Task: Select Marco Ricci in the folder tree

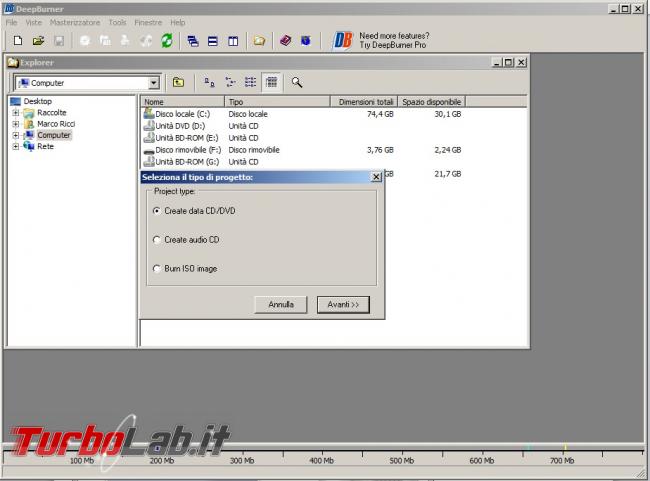Action: tap(56, 124)
